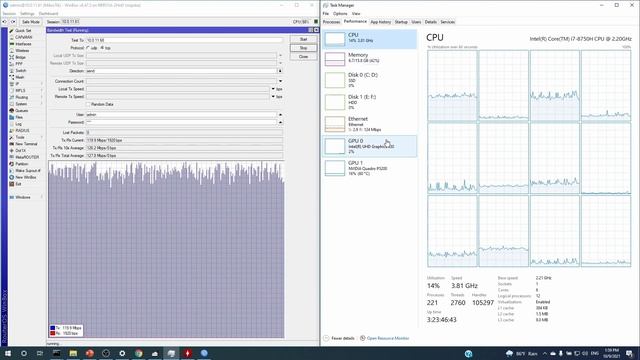
Task: Select GPU 1 NVIDIA Quadro entry
Action: [370, 168]
